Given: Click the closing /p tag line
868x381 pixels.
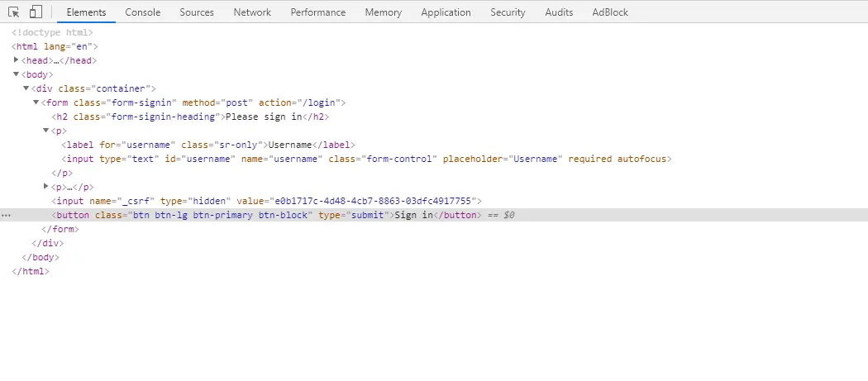Looking at the screenshot, I should [x=62, y=173].
